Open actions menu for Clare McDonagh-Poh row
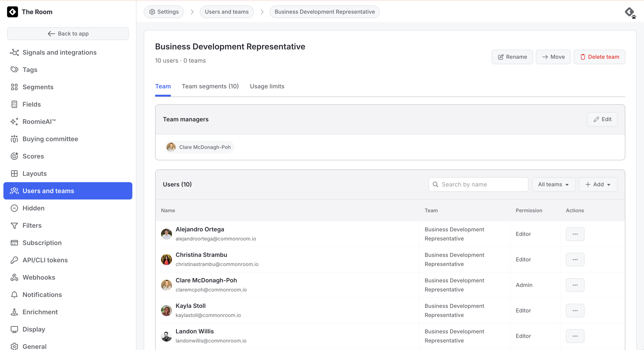This screenshot has height=350, width=644. tap(575, 285)
